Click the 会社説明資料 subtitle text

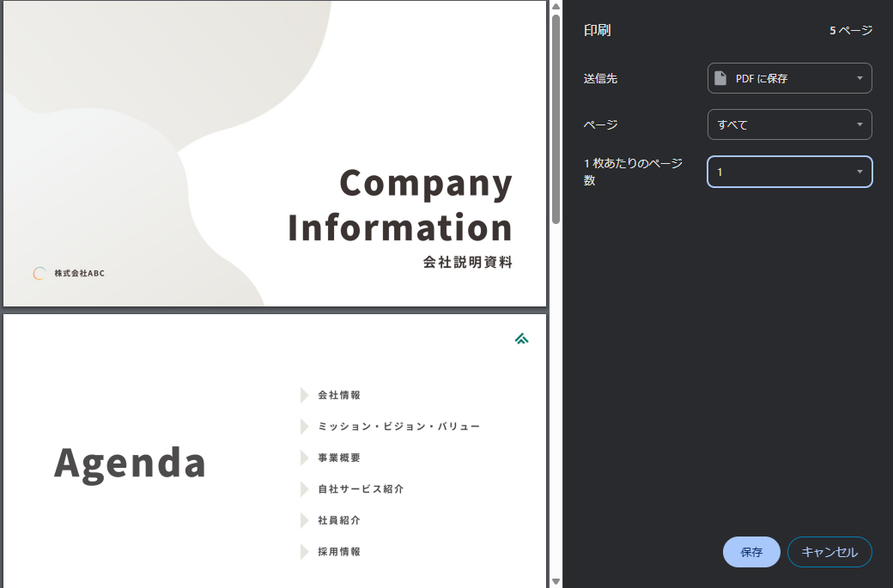click(468, 262)
